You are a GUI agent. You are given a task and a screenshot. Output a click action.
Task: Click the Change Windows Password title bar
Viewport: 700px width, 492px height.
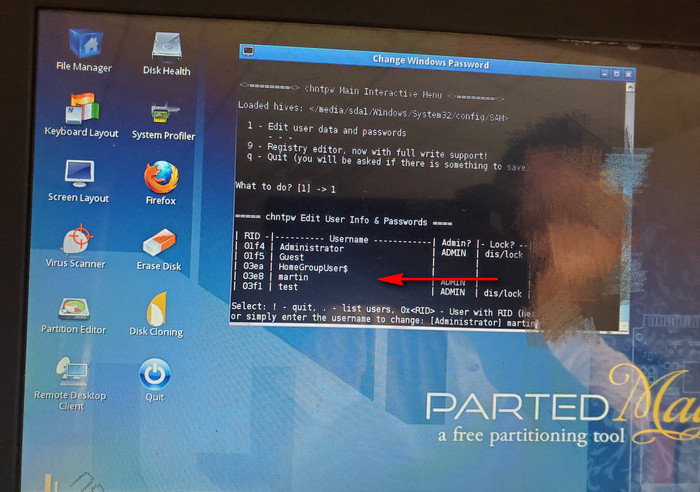431,62
